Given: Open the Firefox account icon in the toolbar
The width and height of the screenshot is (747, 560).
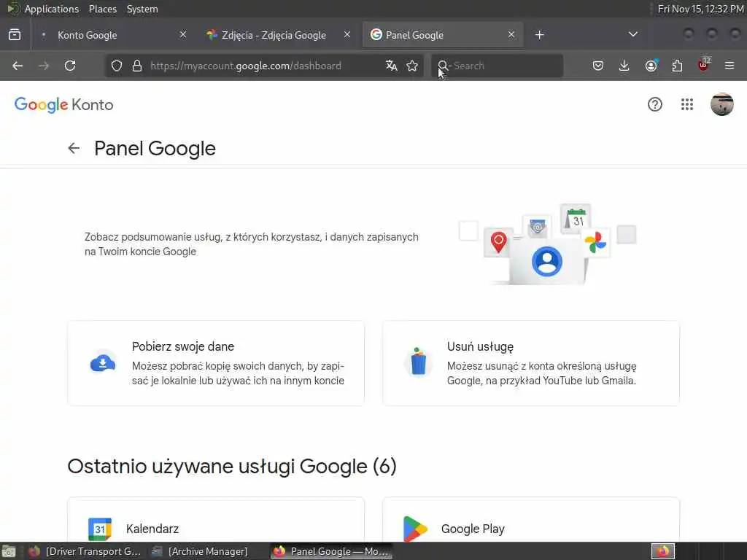Looking at the screenshot, I should coord(651,66).
